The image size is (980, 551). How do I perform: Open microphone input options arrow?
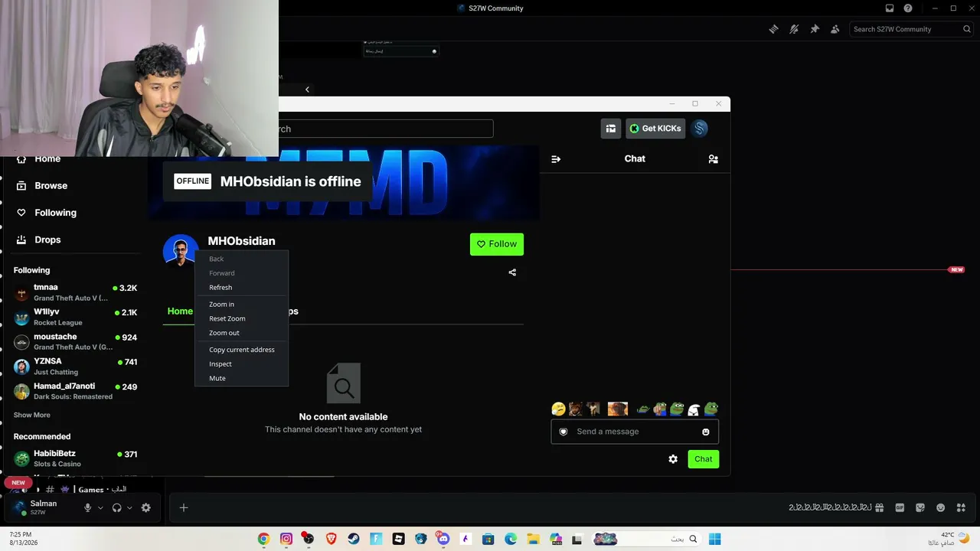tap(100, 507)
